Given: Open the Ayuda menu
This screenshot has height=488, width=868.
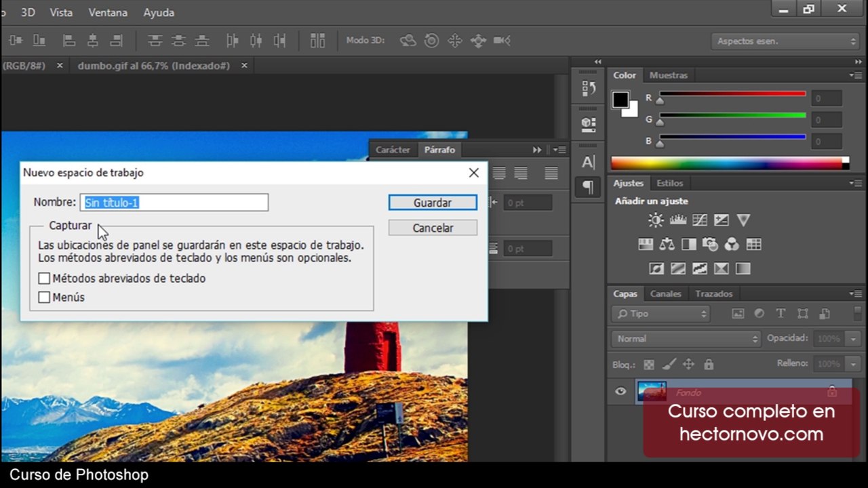Looking at the screenshot, I should pyautogui.click(x=159, y=12).
